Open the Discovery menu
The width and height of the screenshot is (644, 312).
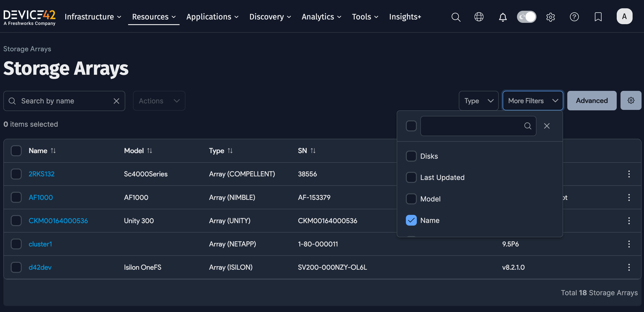coord(270,17)
